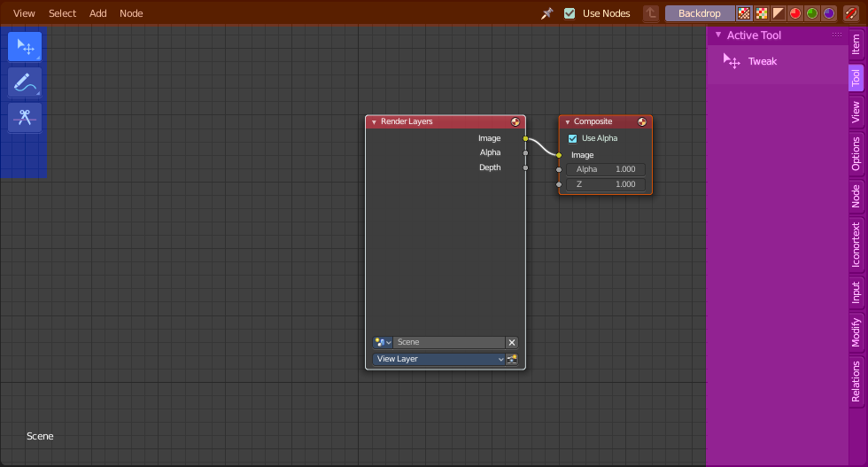This screenshot has height=467, width=868.
Task: Click the Composite node title
Action: pyautogui.click(x=593, y=121)
